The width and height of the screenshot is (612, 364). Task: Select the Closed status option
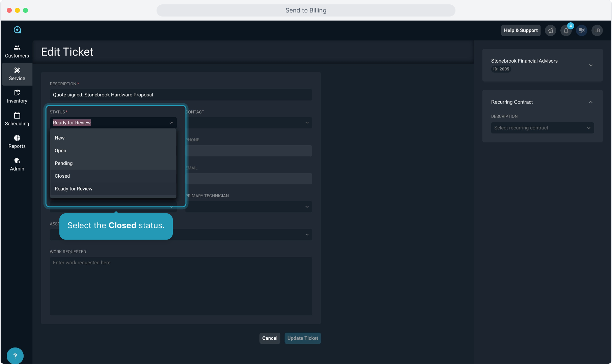click(x=62, y=176)
